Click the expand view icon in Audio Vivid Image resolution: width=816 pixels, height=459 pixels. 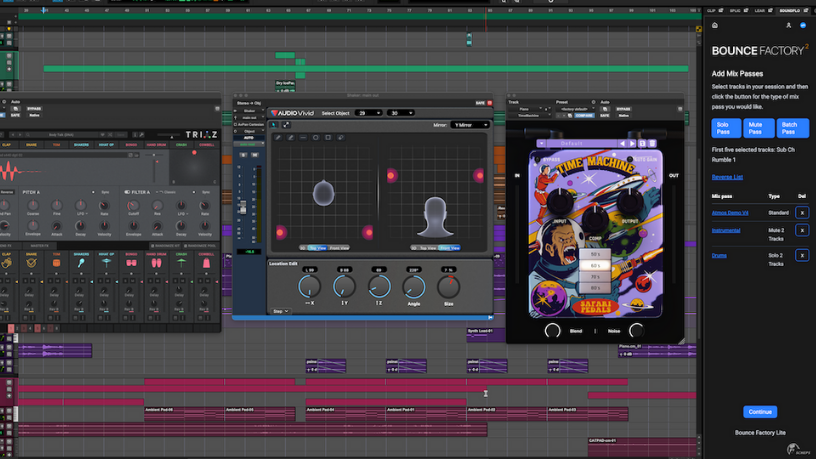(286, 125)
